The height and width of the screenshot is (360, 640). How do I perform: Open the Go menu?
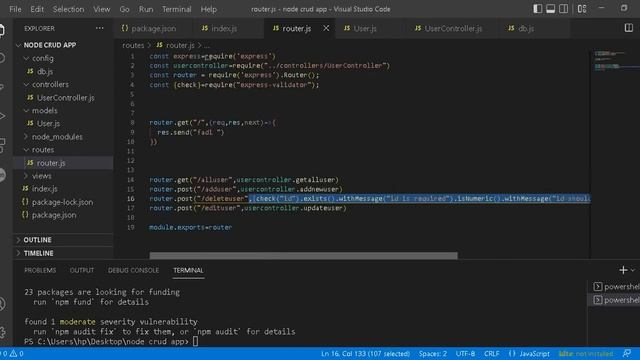pyautogui.click(x=124, y=9)
